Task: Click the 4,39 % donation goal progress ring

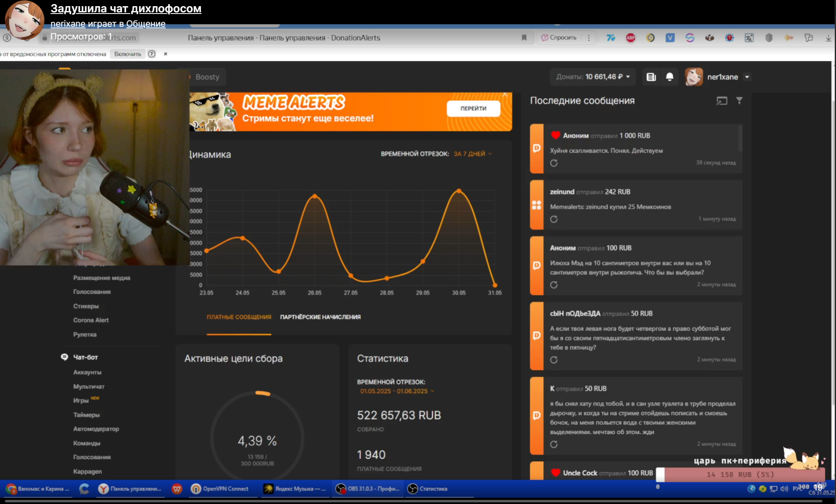Action: 257,437
